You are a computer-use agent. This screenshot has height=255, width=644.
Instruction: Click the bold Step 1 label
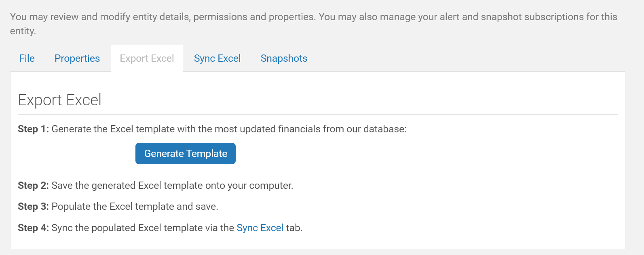click(x=33, y=129)
